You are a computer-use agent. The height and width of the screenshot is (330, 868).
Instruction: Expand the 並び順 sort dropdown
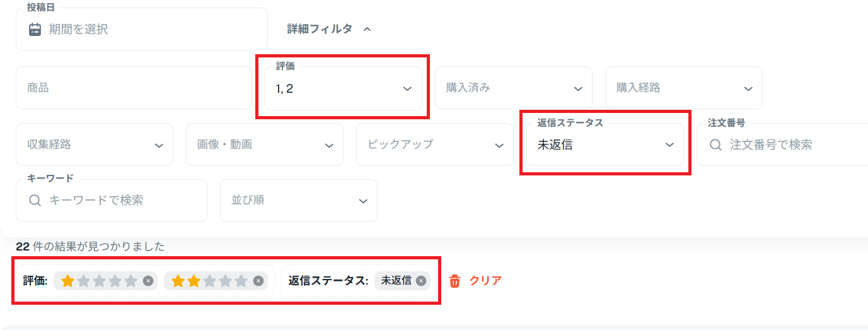coord(299,201)
